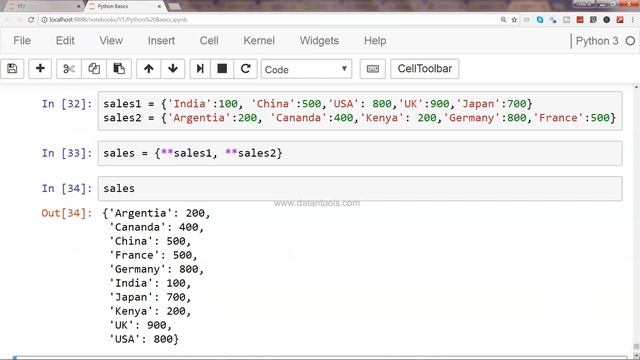Open the Widgets menu
Image resolution: width=640 pixels, height=360 pixels.
[319, 40]
